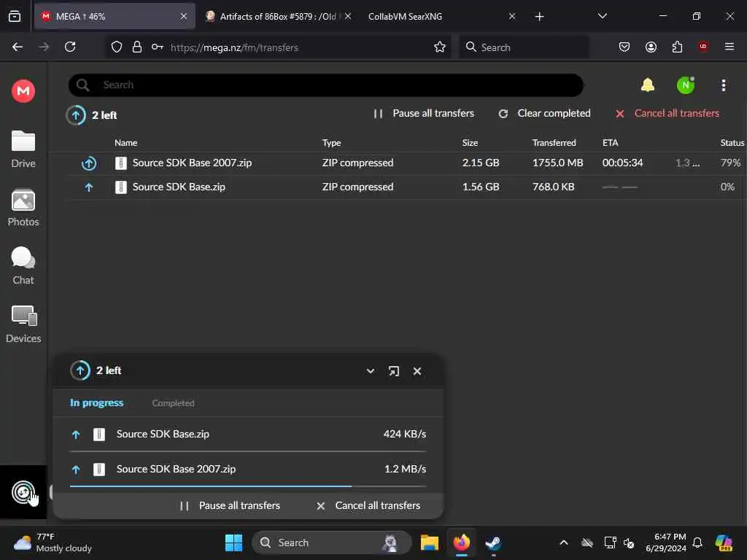Click queued upload arrow for Source SDK Base.zip row
Viewport: 747px width, 560px height.
click(x=88, y=187)
